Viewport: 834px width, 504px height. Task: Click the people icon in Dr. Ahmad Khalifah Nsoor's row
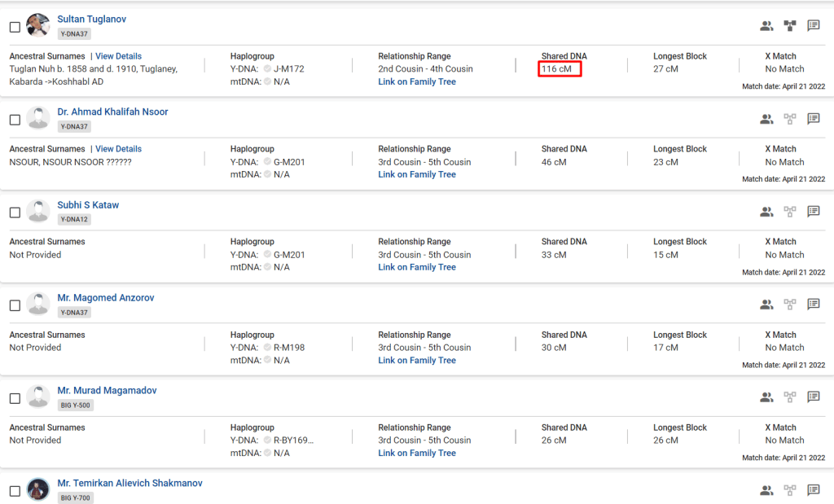pyautogui.click(x=766, y=119)
